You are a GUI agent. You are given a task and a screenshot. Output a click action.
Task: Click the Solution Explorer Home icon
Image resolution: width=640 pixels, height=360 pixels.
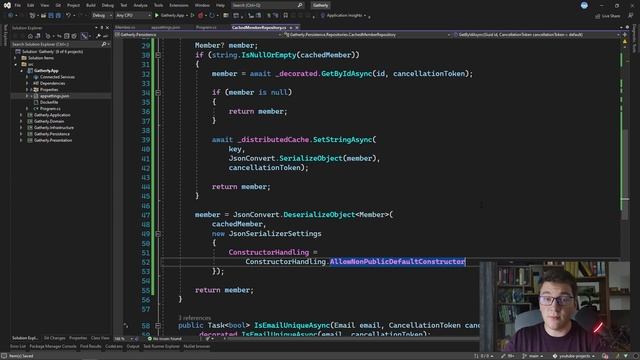30,36
